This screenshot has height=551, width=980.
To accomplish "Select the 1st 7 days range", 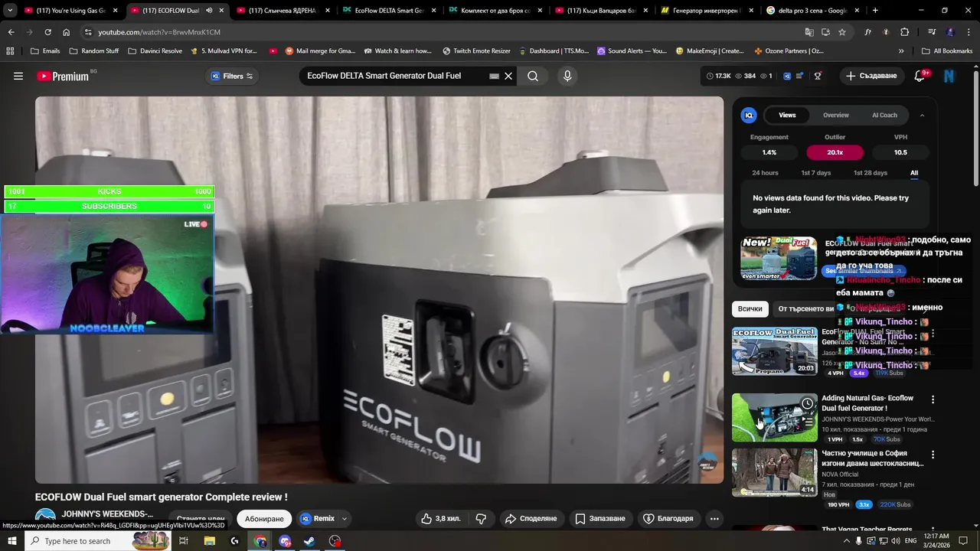I will 815,173.
